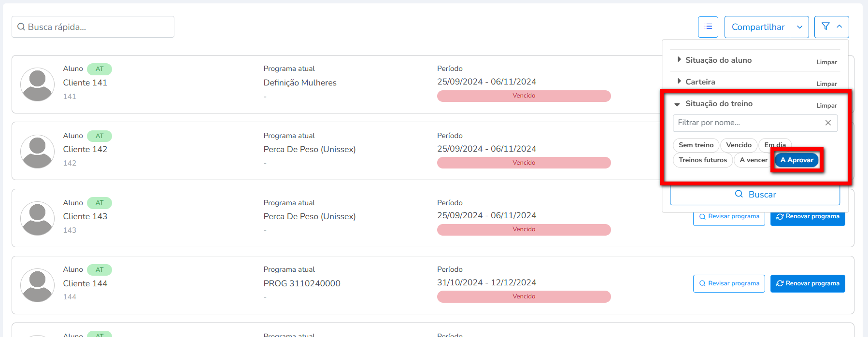Image resolution: width=868 pixels, height=337 pixels.
Task: Enable the "Vencido" filter chip
Action: click(739, 145)
